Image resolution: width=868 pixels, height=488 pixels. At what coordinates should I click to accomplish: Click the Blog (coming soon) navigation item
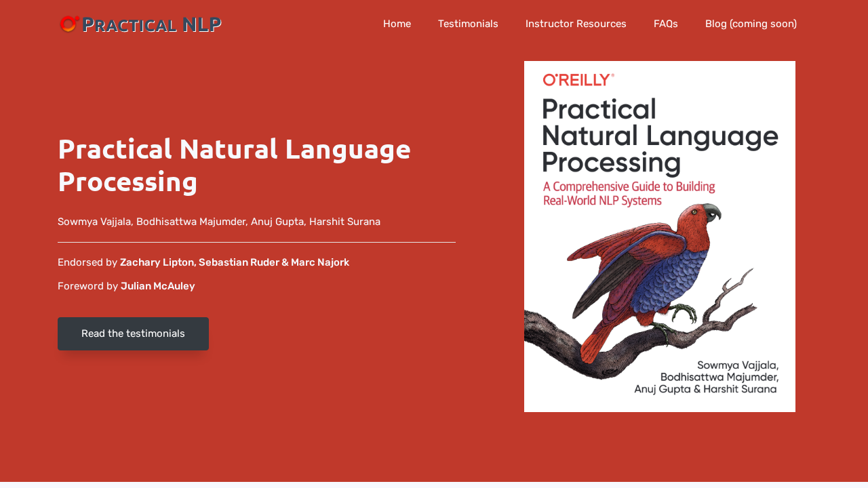751,22
